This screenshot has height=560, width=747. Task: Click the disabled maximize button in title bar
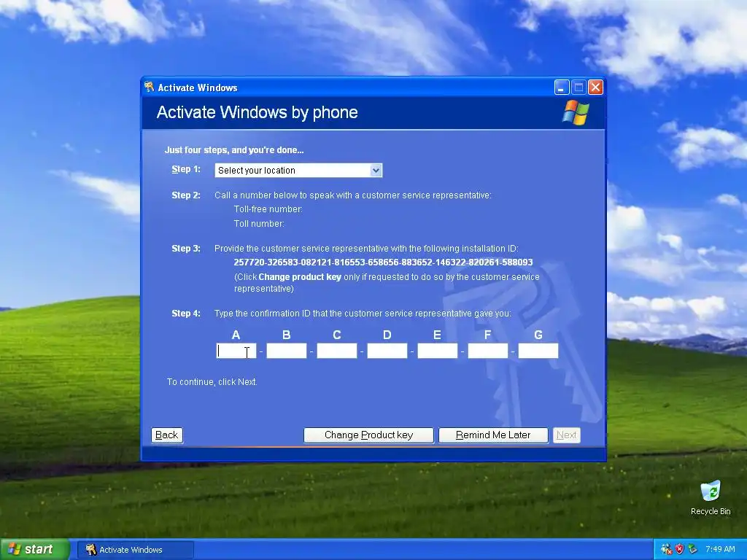tap(578, 87)
